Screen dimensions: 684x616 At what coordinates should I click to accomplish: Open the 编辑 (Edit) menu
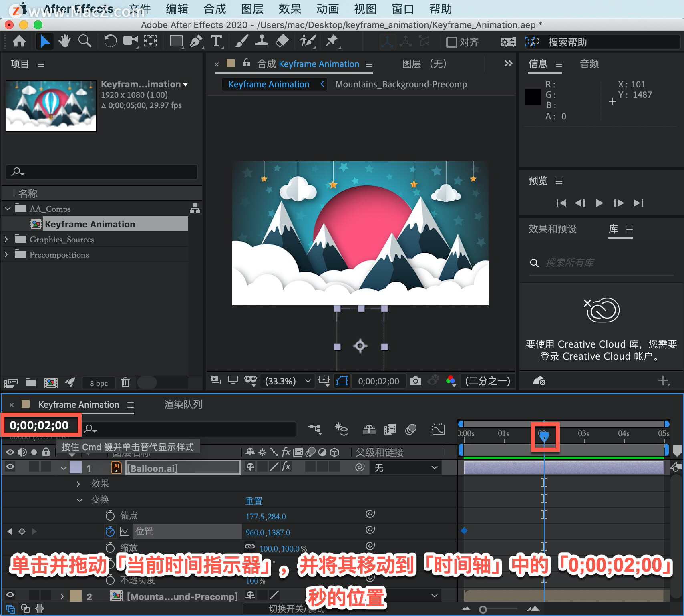pyautogui.click(x=177, y=9)
